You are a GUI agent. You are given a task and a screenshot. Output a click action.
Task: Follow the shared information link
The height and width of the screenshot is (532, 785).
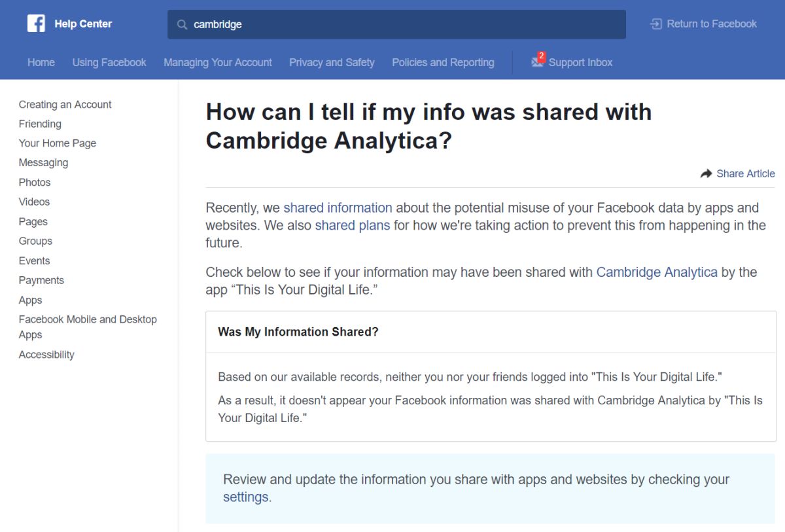coord(338,208)
